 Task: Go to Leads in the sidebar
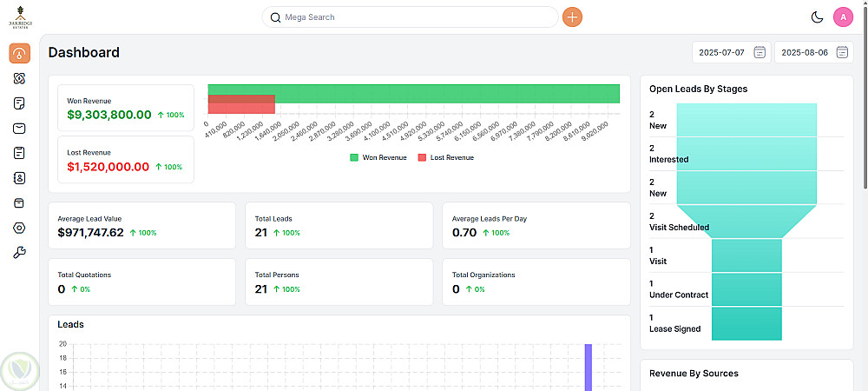[x=19, y=78]
